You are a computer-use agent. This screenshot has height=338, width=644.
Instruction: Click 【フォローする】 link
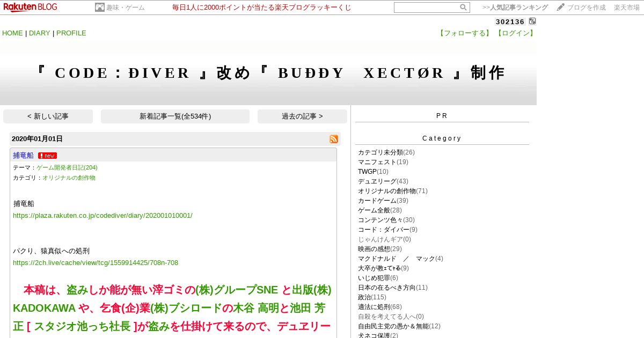[465, 33]
